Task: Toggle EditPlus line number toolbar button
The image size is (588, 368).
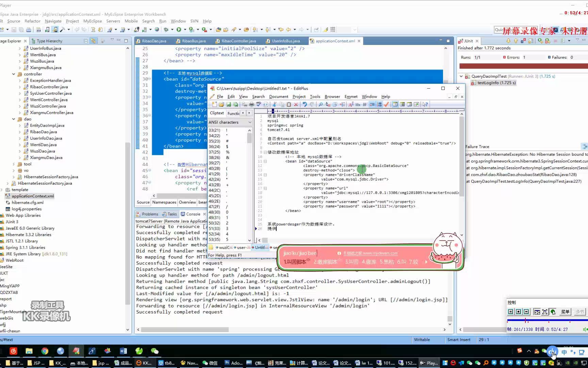Action: point(379,104)
